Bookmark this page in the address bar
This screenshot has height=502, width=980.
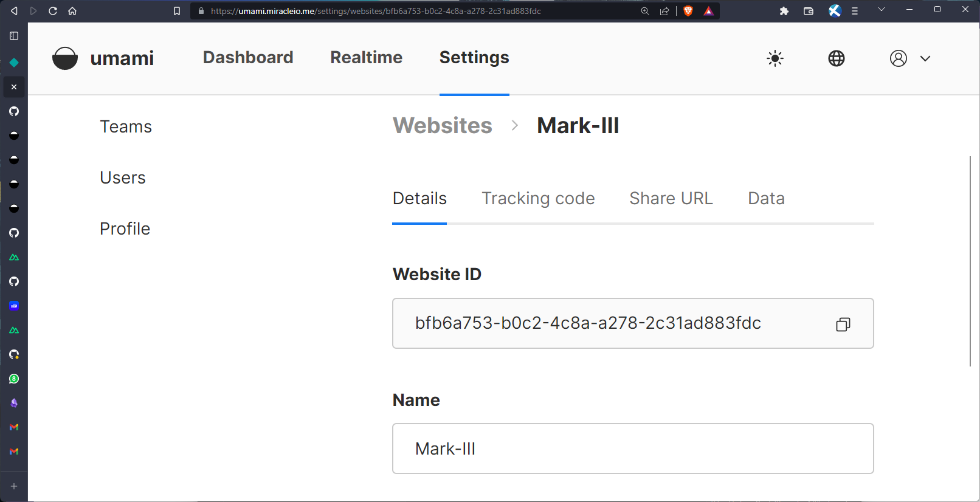[177, 11]
